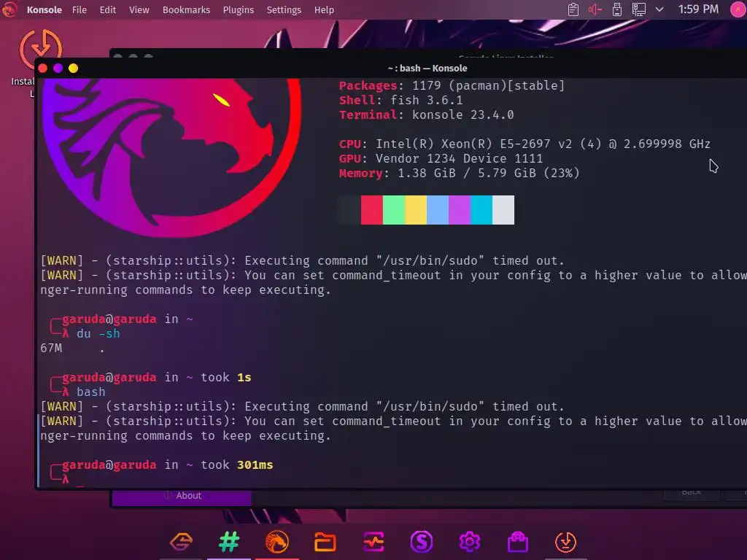Click the green color block in neofetch palette

[394, 209]
